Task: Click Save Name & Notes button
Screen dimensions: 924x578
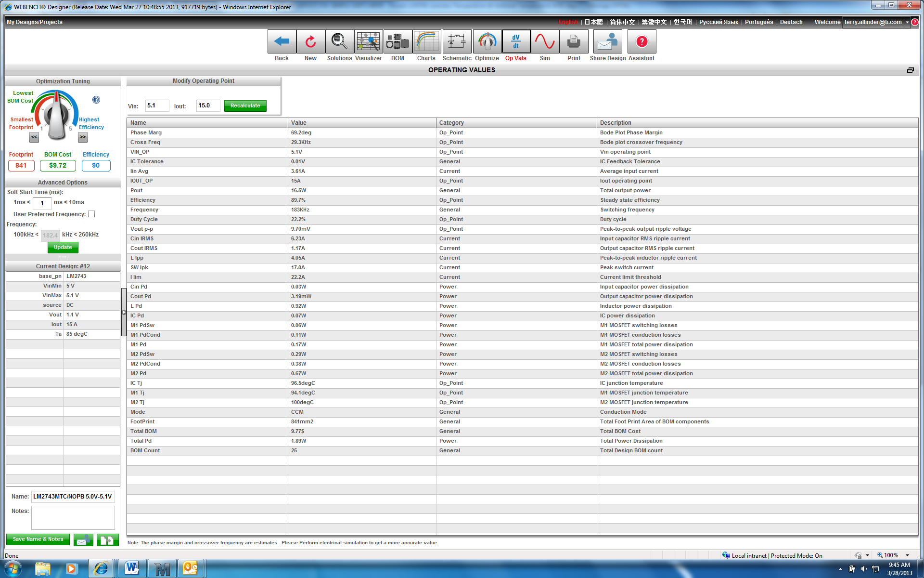Action: [x=38, y=539]
